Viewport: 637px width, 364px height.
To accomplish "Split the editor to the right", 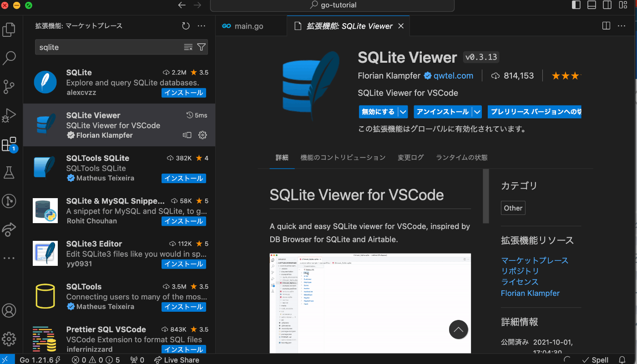I will pos(606,26).
